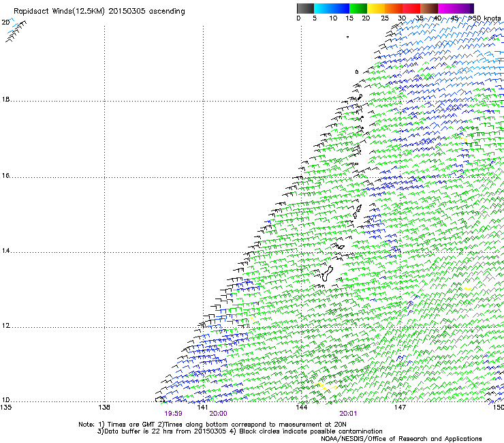Screen dimensions: 504x443
Task: Click latitude label 20 on left axis
Action: point(5,22)
